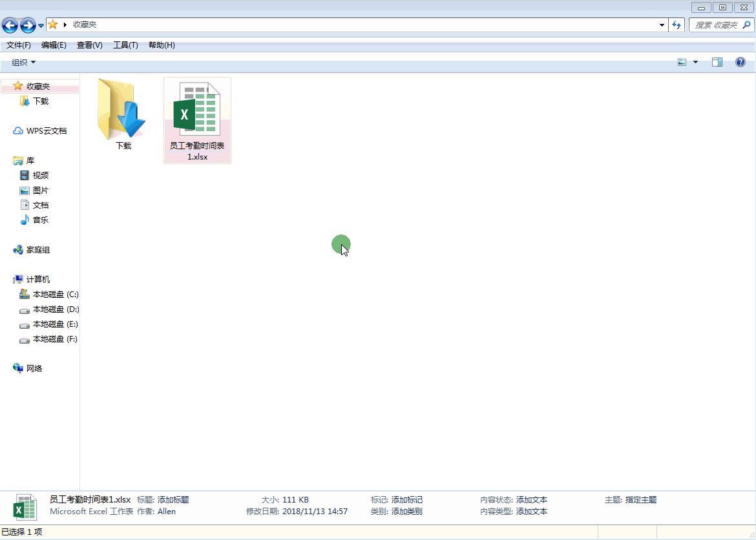Click the refresh icon beside address bar

click(677, 25)
